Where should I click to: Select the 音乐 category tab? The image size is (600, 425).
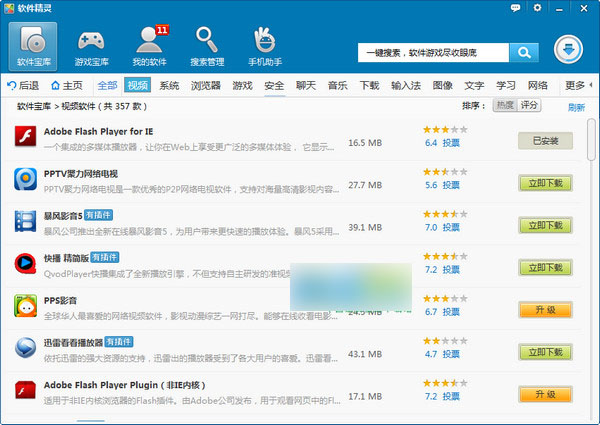click(338, 85)
